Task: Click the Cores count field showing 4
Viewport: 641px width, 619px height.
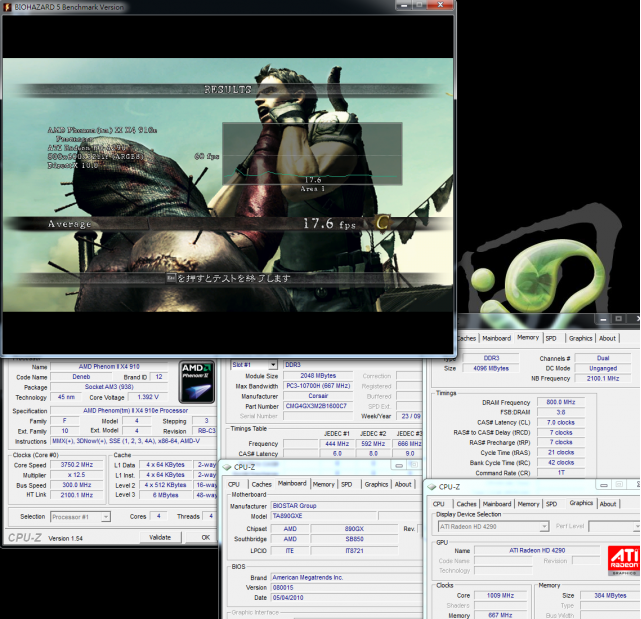Action: (x=159, y=516)
